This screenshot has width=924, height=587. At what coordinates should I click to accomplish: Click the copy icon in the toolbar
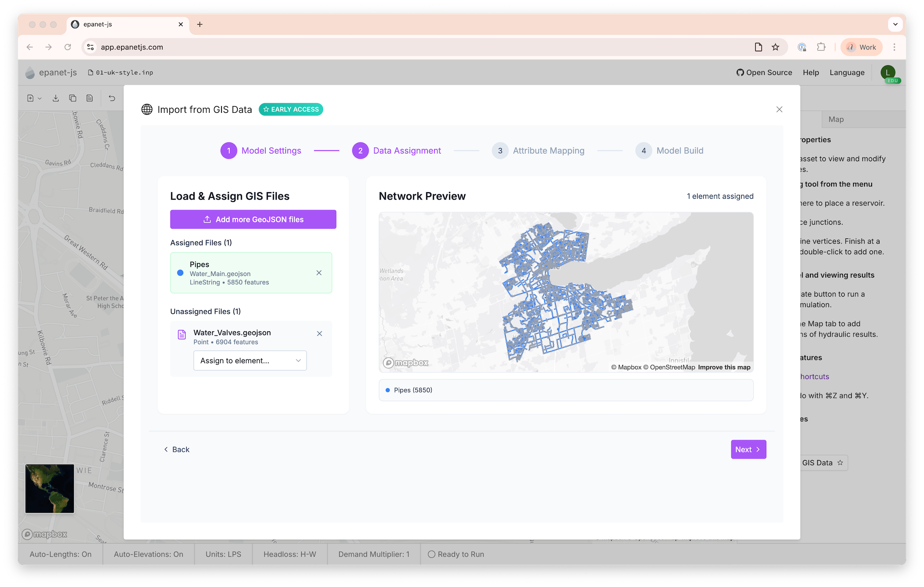point(73,98)
